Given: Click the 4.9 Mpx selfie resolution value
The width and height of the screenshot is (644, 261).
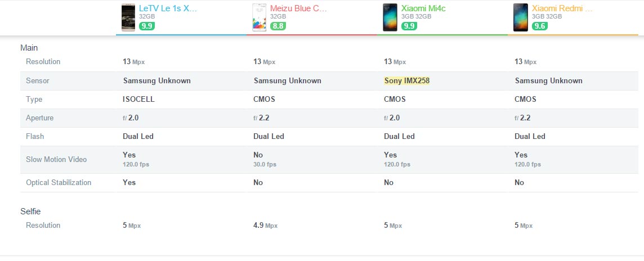Looking at the screenshot, I should [x=265, y=226].
